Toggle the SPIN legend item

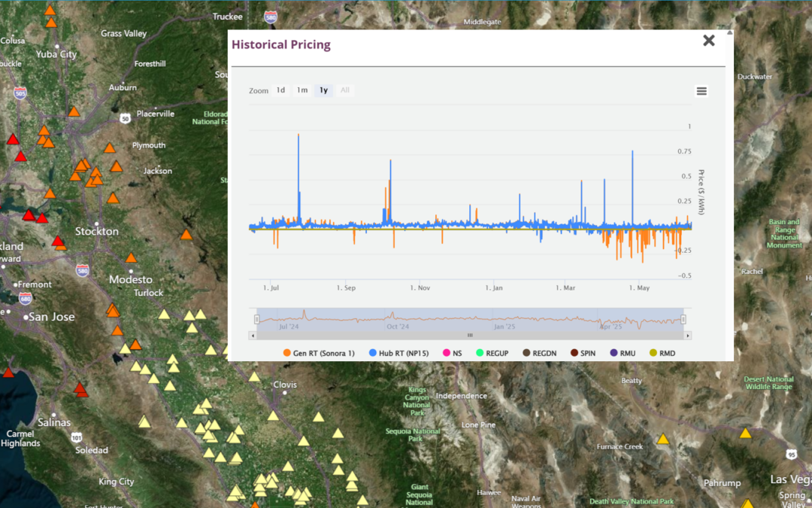pyautogui.click(x=582, y=353)
